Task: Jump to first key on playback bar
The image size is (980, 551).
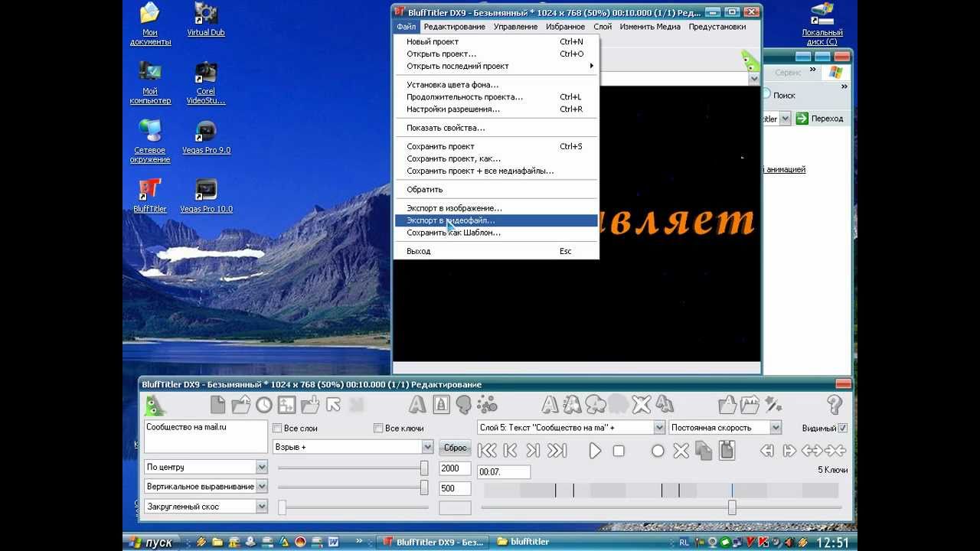Action: point(487,451)
